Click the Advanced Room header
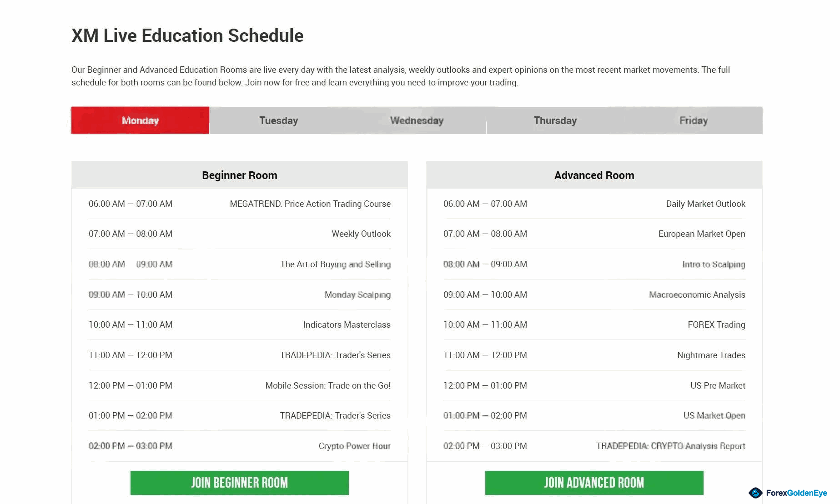Image resolution: width=840 pixels, height=504 pixels. click(x=594, y=175)
